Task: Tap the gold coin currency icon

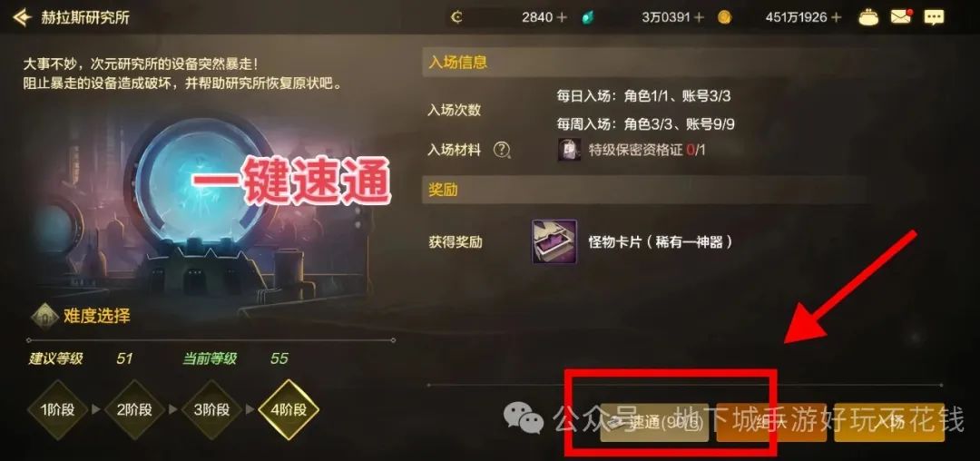Action: pos(724,17)
